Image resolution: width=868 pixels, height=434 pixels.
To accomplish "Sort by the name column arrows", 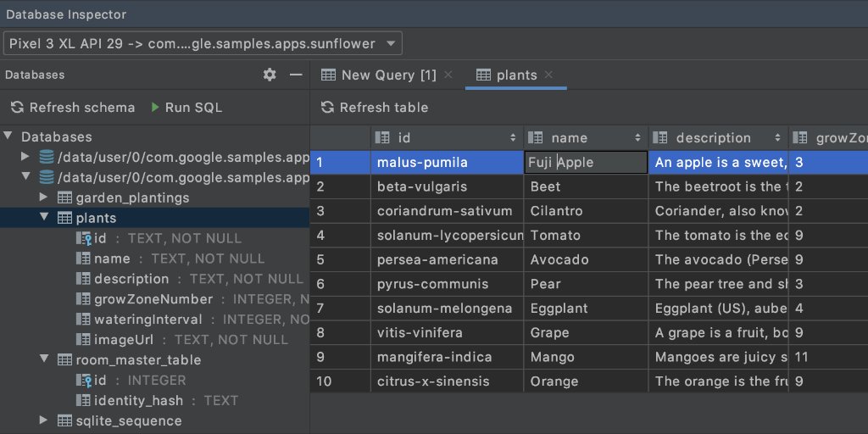I will (x=637, y=138).
